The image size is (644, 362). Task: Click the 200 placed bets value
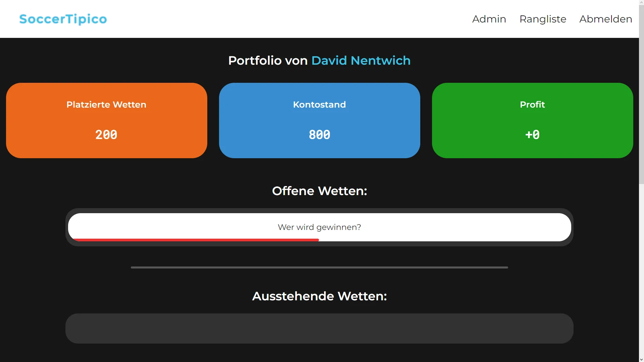[106, 135]
